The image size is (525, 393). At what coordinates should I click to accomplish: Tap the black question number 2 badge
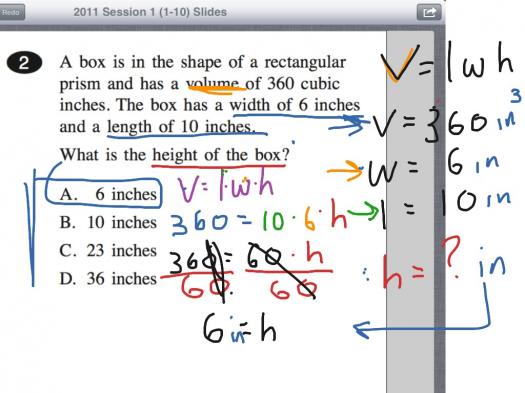pos(24,63)
